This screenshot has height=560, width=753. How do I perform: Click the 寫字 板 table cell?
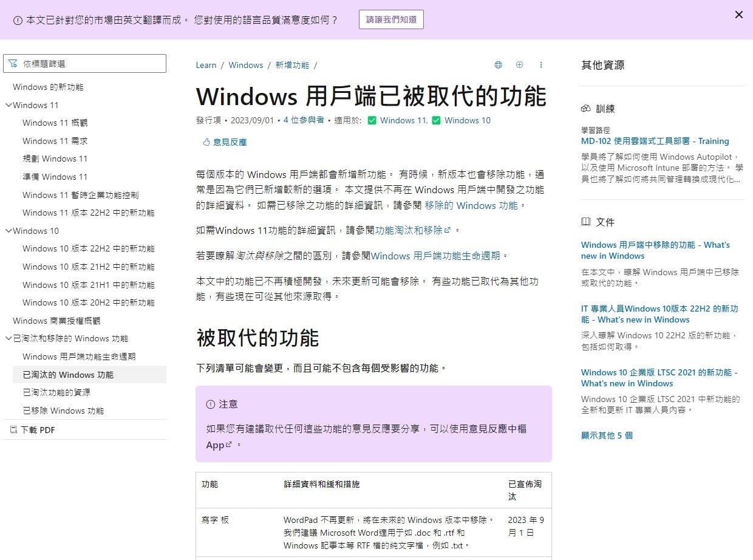tap(237, 533)
